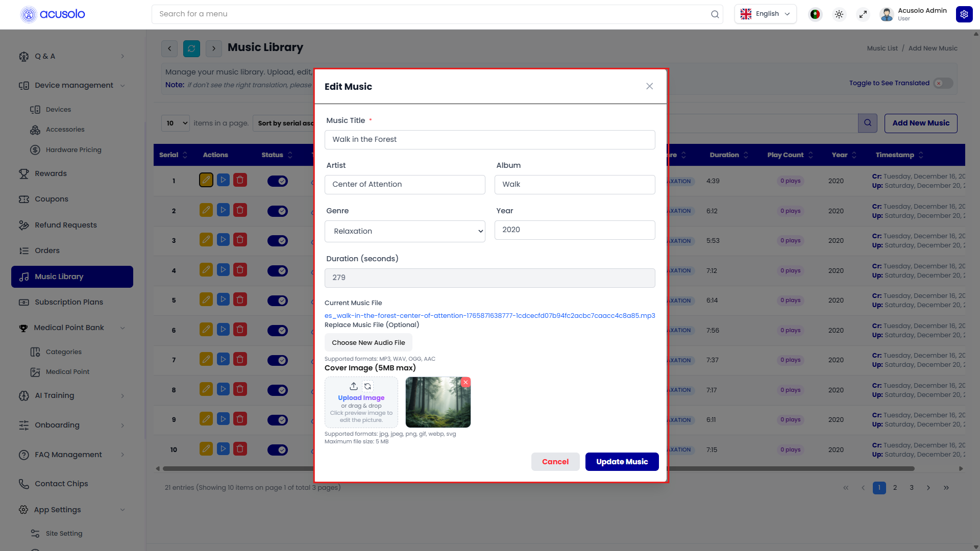This screenshot has height=551, width=980.
Task: Click the Update Music button
Action: [622, 462]
